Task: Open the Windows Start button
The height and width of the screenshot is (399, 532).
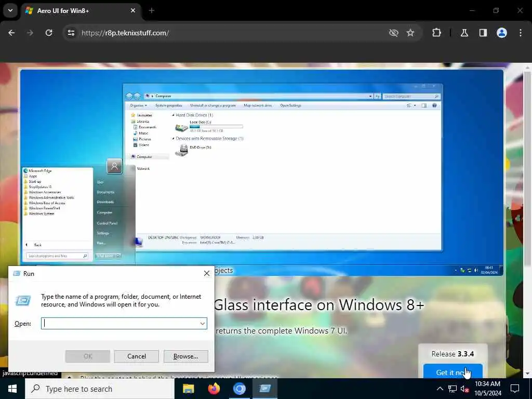Action: tap(12, 389)
